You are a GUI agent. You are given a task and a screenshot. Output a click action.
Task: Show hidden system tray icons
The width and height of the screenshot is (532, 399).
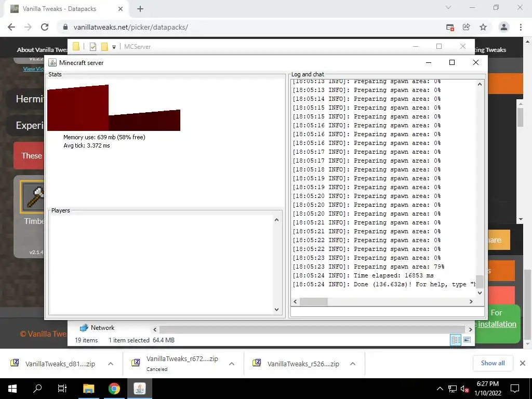(x=440, y=389)
